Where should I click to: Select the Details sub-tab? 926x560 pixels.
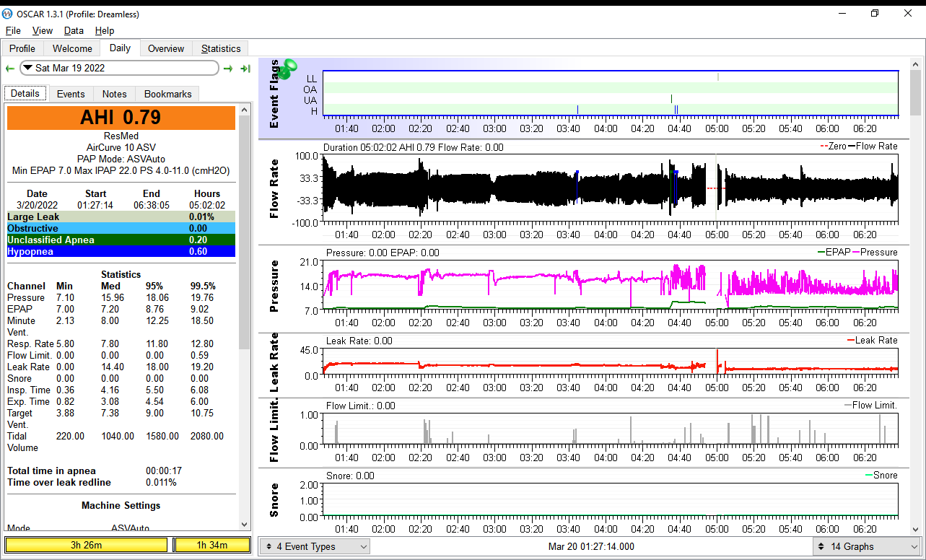pyautogui.click(x=25, y=94)
